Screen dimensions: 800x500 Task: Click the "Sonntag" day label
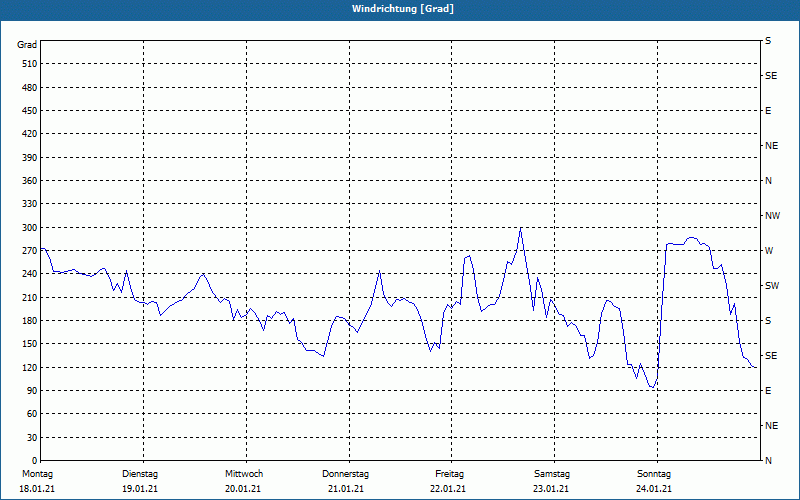(654, 474)
